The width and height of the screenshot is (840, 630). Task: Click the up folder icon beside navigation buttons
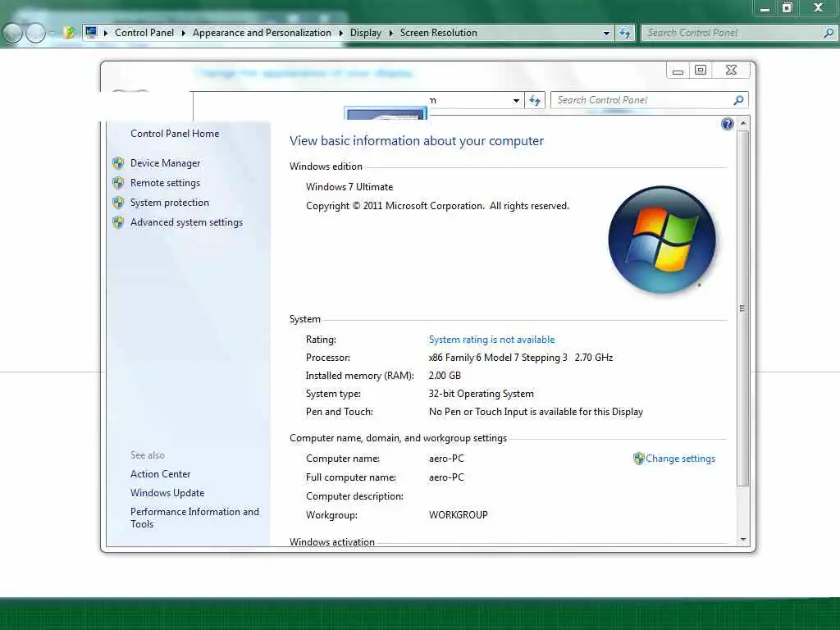coord(69,33)
